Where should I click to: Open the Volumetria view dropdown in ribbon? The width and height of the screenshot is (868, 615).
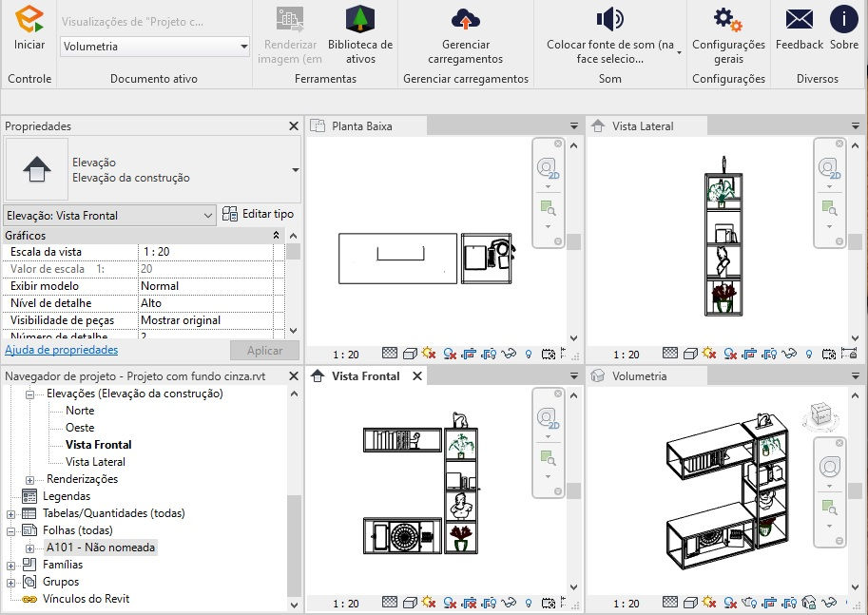tap(154, 47)
